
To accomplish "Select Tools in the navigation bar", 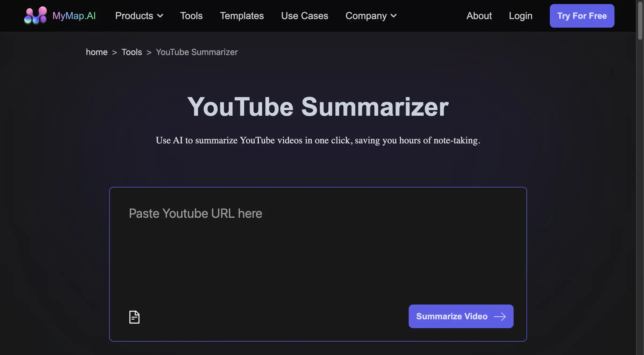I will pyautogui.click(x=191, y=16).
